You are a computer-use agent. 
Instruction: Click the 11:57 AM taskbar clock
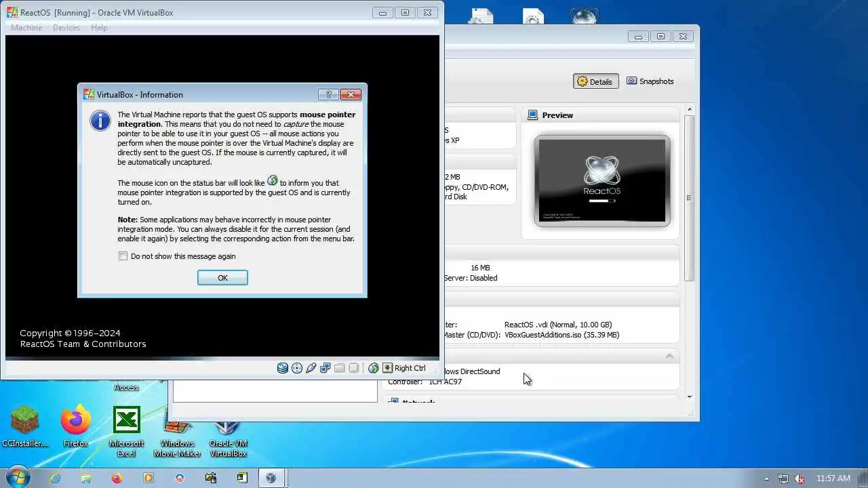pyautogui.click(x=833, y=479)
